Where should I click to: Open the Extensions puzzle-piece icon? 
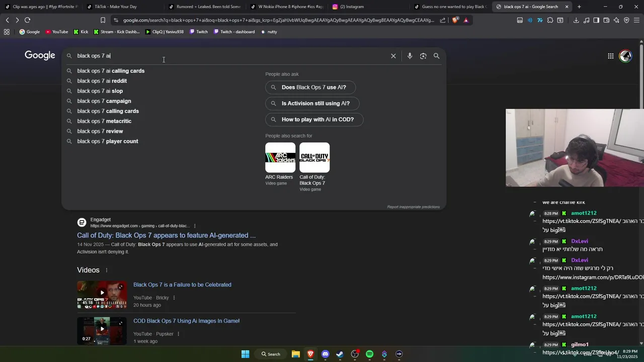550,20
